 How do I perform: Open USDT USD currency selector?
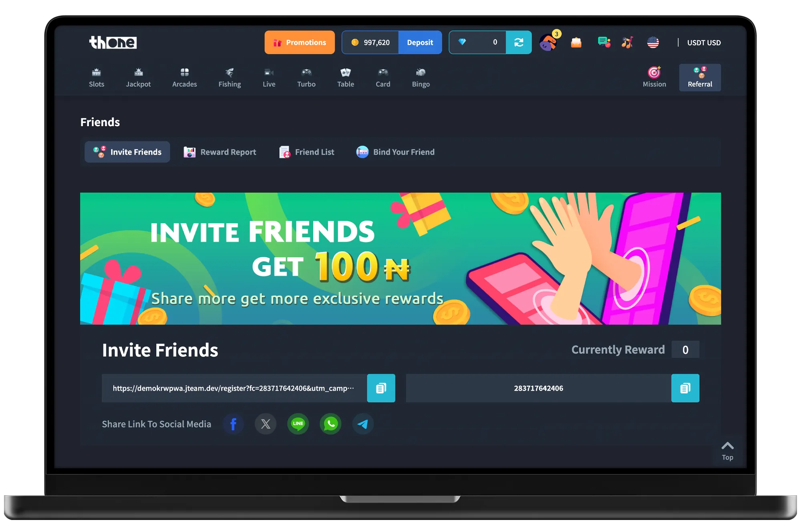coord(704,42)
